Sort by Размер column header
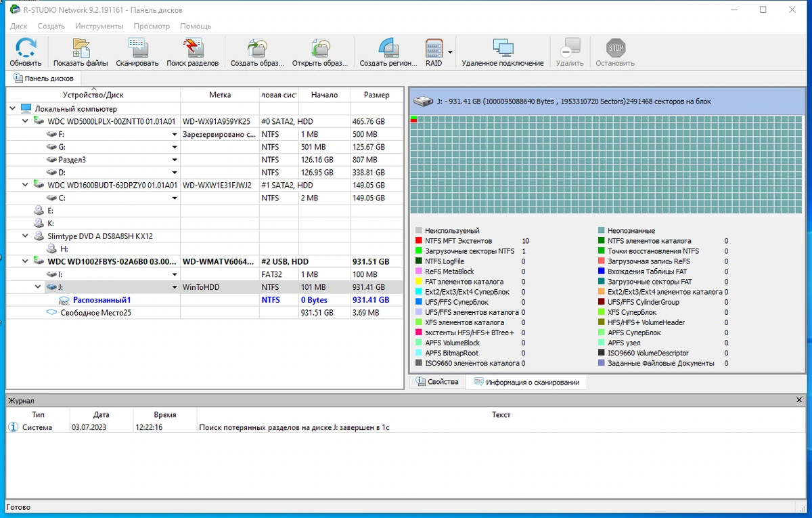Image resolution: width=812 pixels, height=518 pixels. [377, 95]
